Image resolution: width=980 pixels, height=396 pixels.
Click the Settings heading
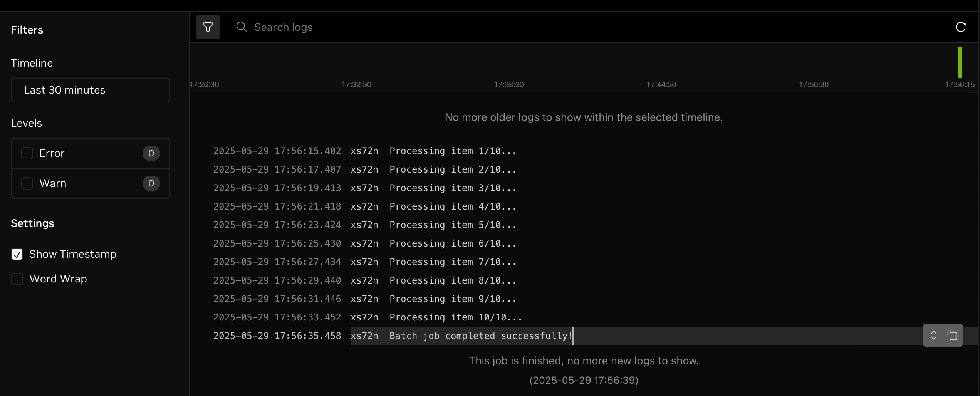tap(32, 223)
